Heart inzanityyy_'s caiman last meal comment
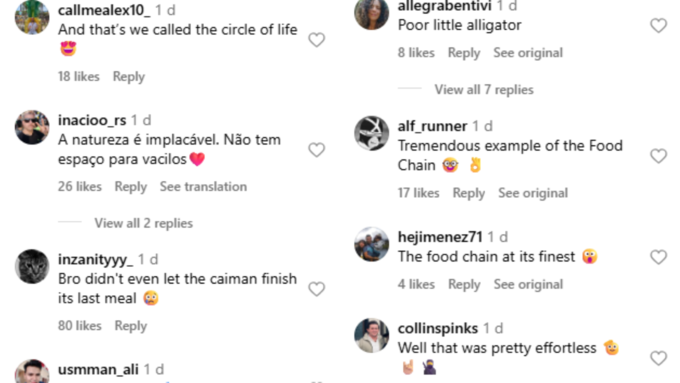Image resolution: width=680 pixels, height=383 pixels. (x=317, y=289)
